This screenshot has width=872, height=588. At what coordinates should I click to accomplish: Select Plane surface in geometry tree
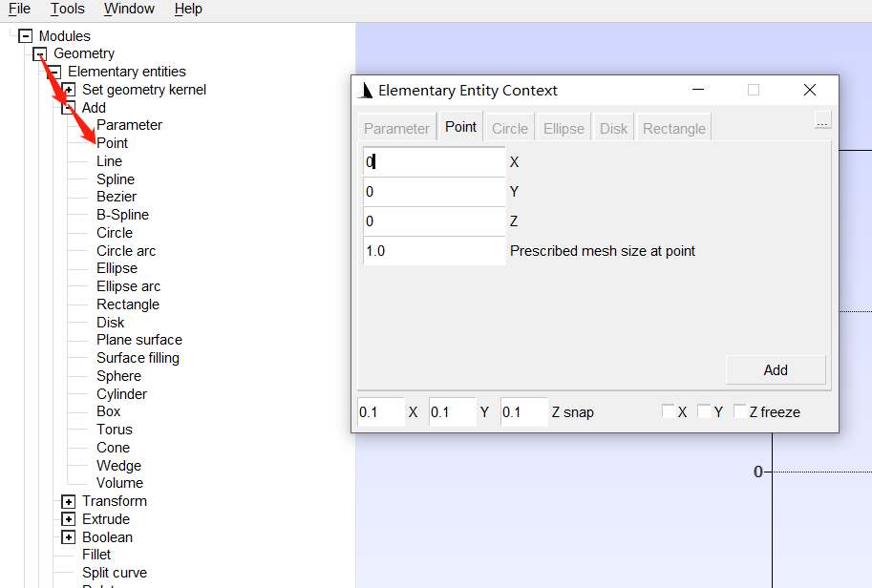(139, 340)
